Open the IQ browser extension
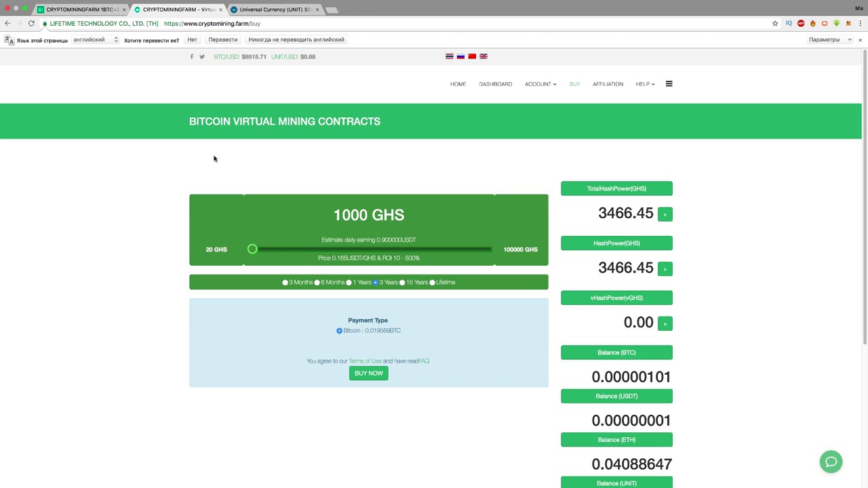This screenshot has width=868, height=488. point(789,24)
